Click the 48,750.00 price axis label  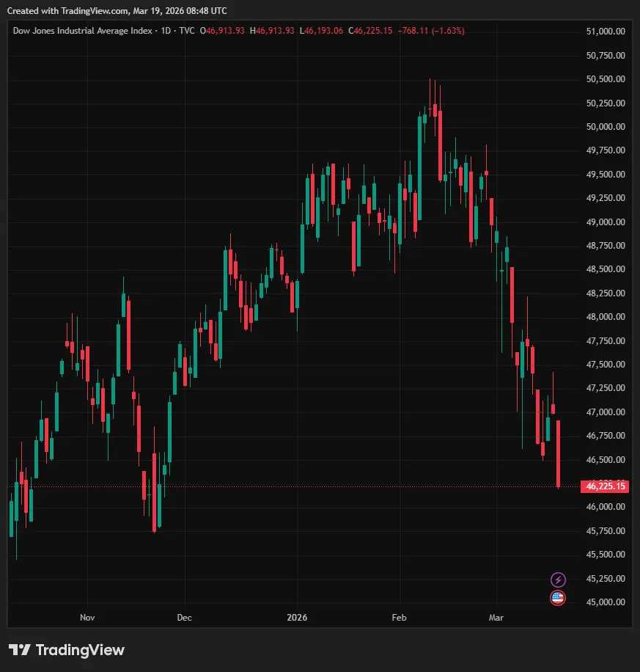click(x=606, y=246)
